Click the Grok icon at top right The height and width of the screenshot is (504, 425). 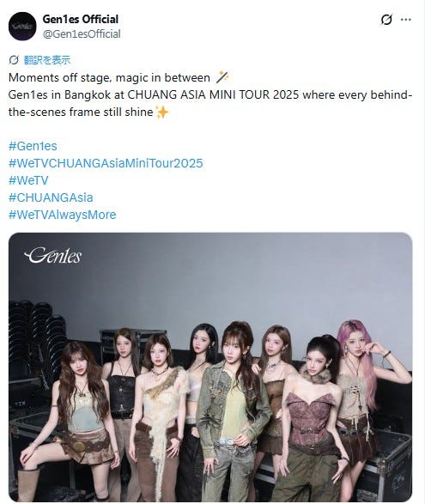(386, 20)
